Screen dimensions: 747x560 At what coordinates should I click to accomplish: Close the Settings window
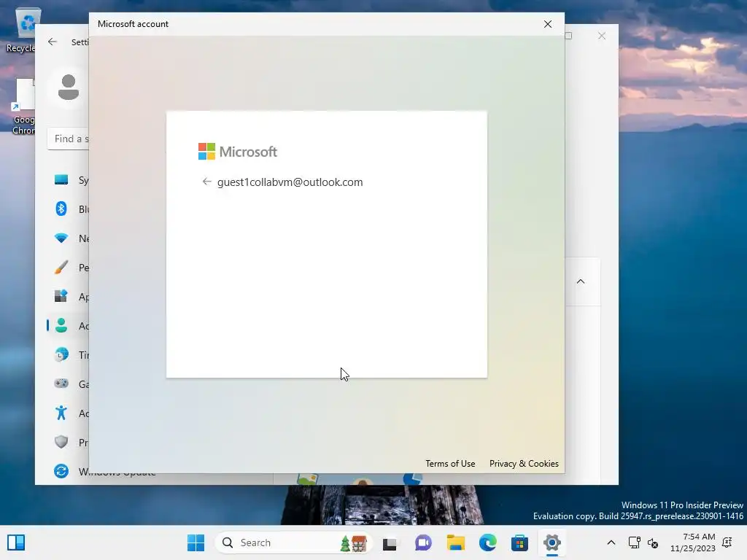point(602,36)
